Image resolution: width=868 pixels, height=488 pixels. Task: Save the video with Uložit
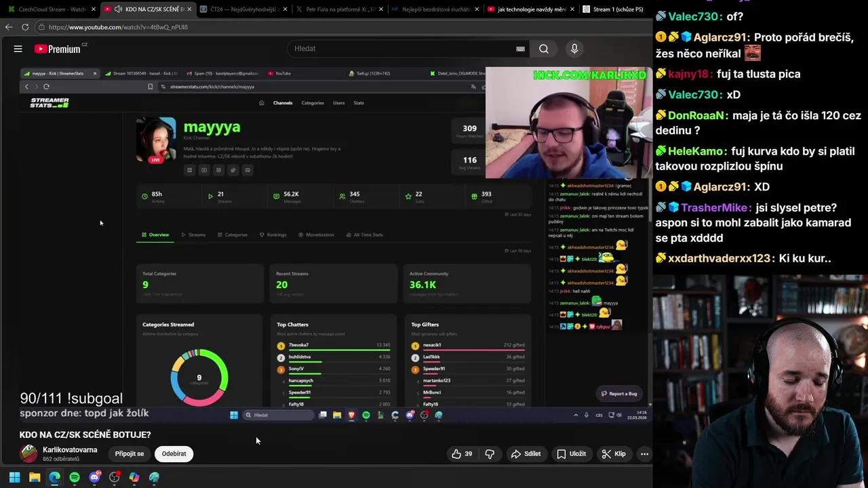pos(571,454)
